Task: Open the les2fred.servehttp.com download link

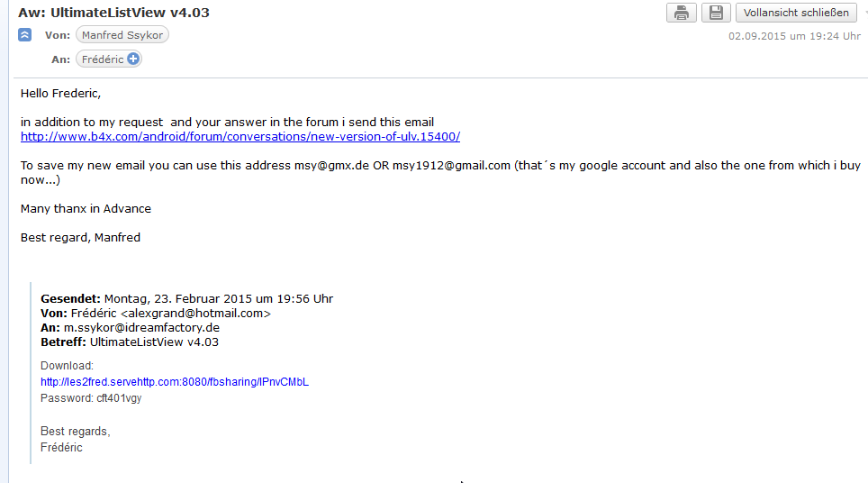Action: [x=175, y=382]
